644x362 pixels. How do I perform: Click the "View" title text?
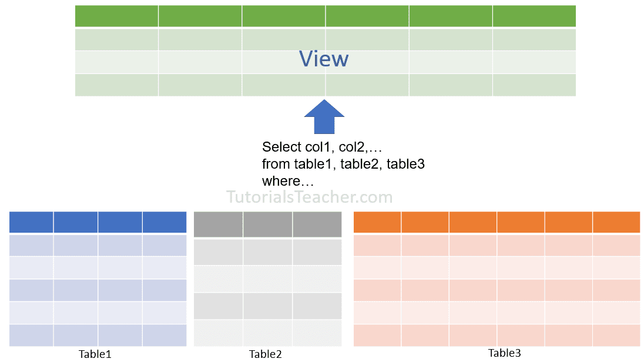[324, 59]
